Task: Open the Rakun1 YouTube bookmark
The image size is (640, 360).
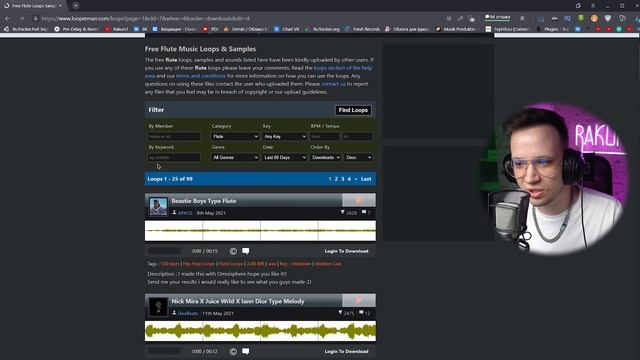Action: point(116,29)
